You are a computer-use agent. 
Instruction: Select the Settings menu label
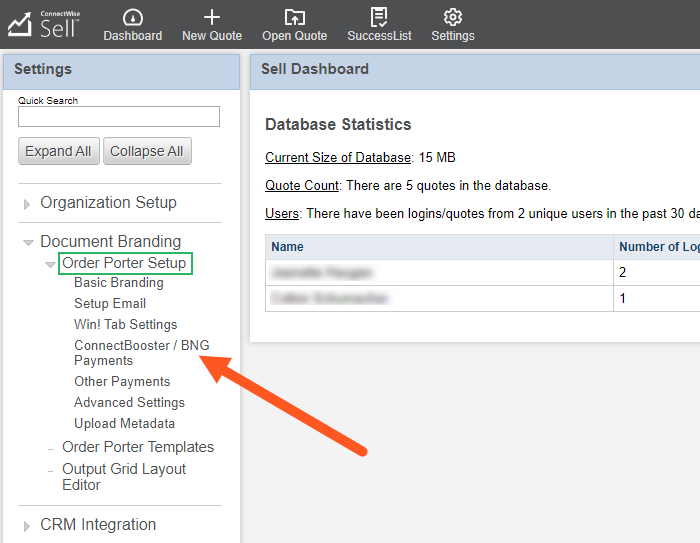(x=453, y=36)
